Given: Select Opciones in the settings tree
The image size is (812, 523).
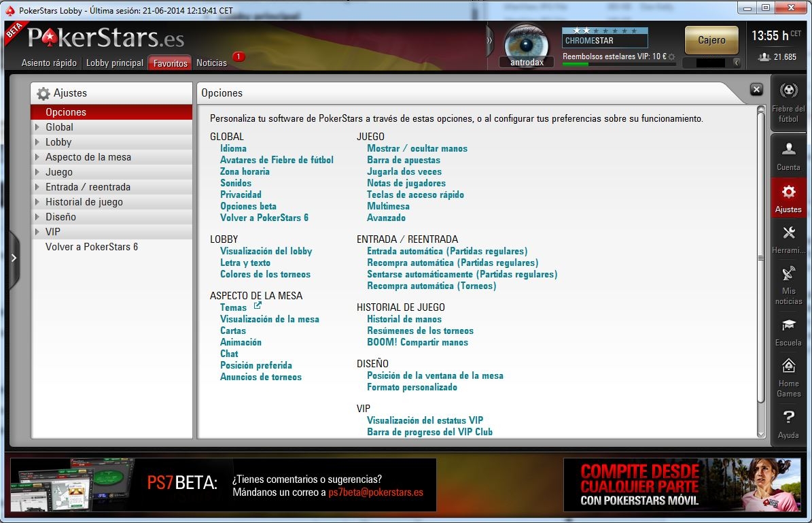Looking at the screenshot, I should pyautogui.click(x=111, y=112).
